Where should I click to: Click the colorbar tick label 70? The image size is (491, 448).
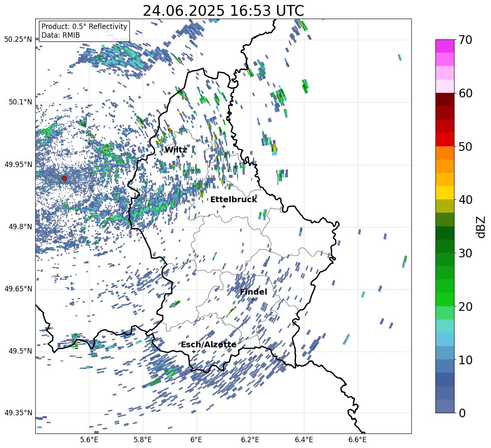pyautogui.click(x=465, y=40)
